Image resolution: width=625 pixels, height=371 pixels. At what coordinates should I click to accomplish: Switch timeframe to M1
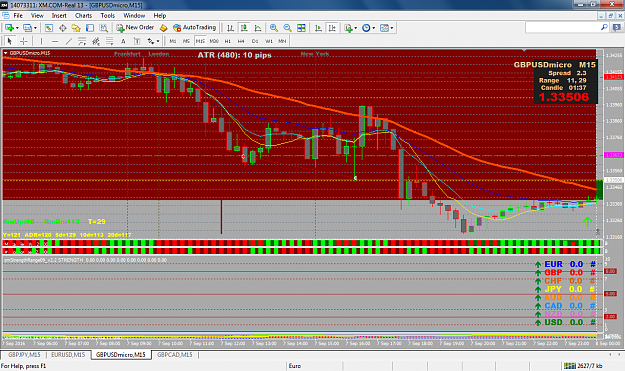point(173,41)
